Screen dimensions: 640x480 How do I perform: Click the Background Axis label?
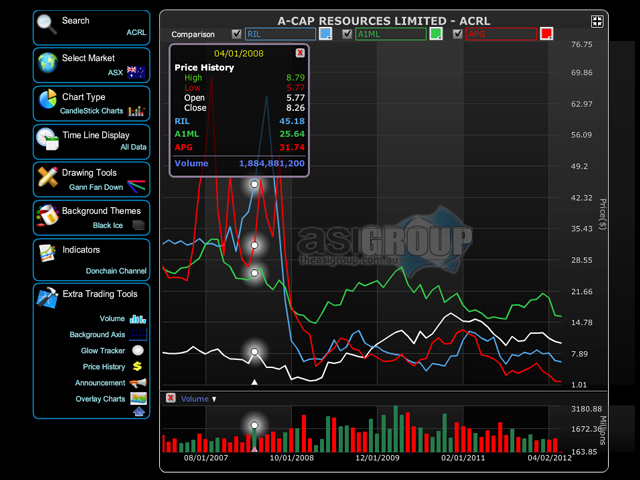[97, 335]
